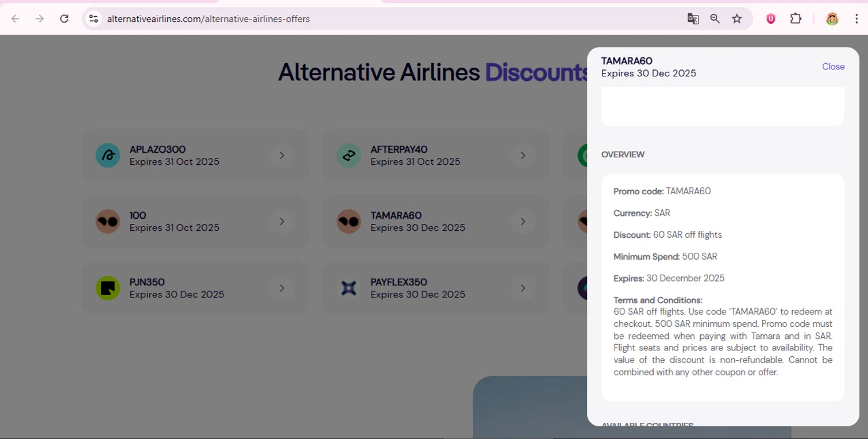Viewport: 868px width, 439px height.
Task: Click the Google Translate icon in address bar
Action: (x=693, y=19)
